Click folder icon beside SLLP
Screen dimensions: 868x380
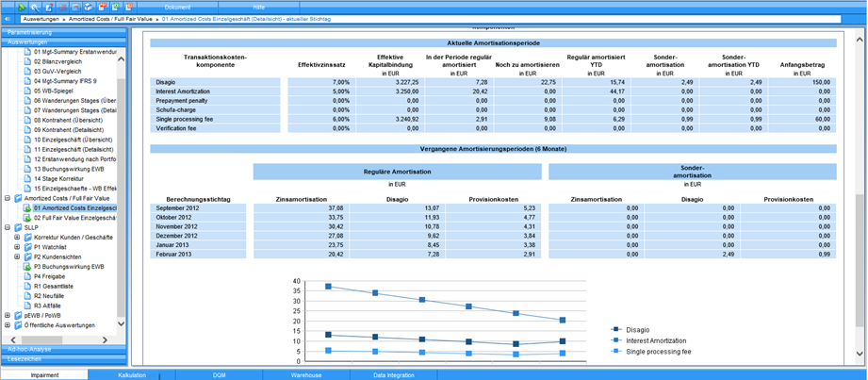tap(17, 227)
